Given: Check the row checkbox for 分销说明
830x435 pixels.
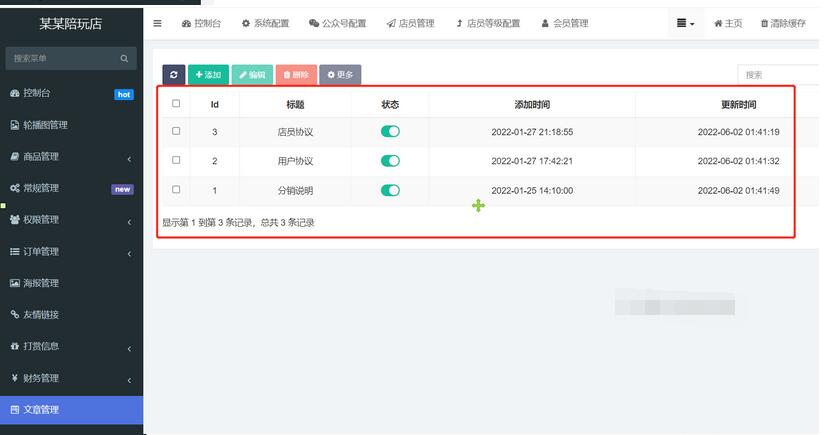Looking at the screenshot, I should click(176, 189).
